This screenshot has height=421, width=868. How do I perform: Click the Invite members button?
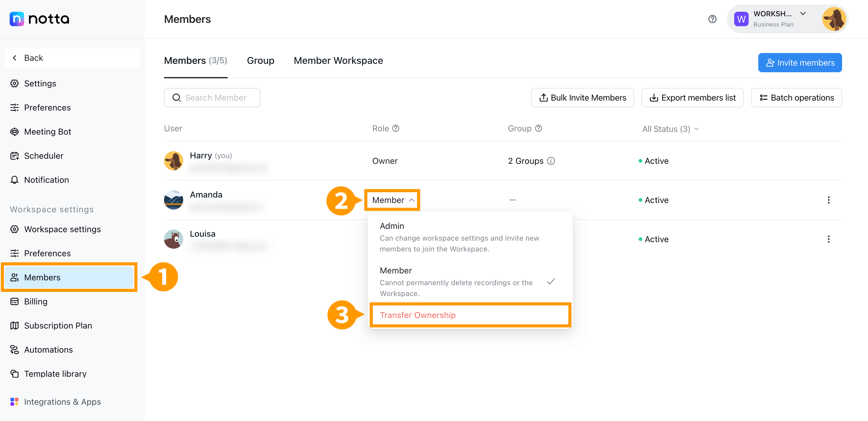tap(800, 63)
